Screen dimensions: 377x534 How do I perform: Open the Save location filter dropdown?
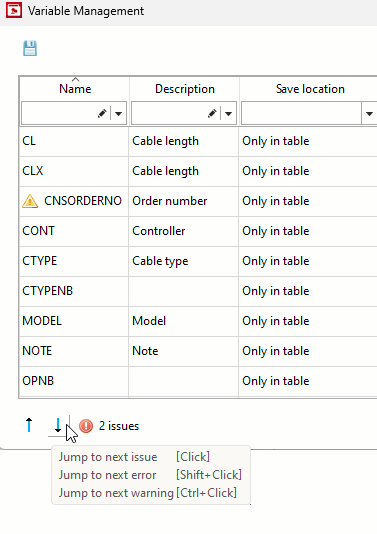[369, 113]
